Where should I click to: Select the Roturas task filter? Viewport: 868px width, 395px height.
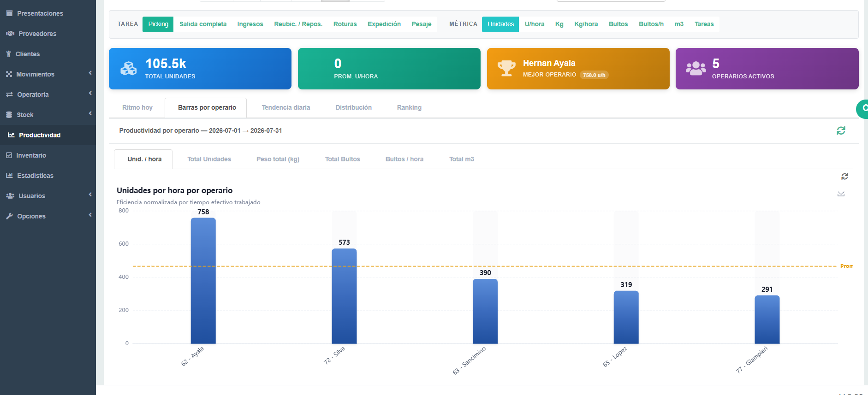point(345,24)
